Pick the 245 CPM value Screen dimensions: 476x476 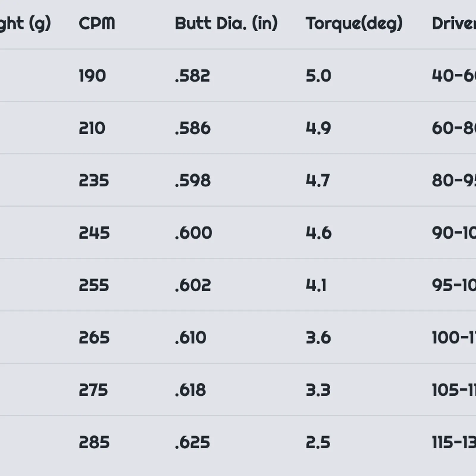click(94, 233)
